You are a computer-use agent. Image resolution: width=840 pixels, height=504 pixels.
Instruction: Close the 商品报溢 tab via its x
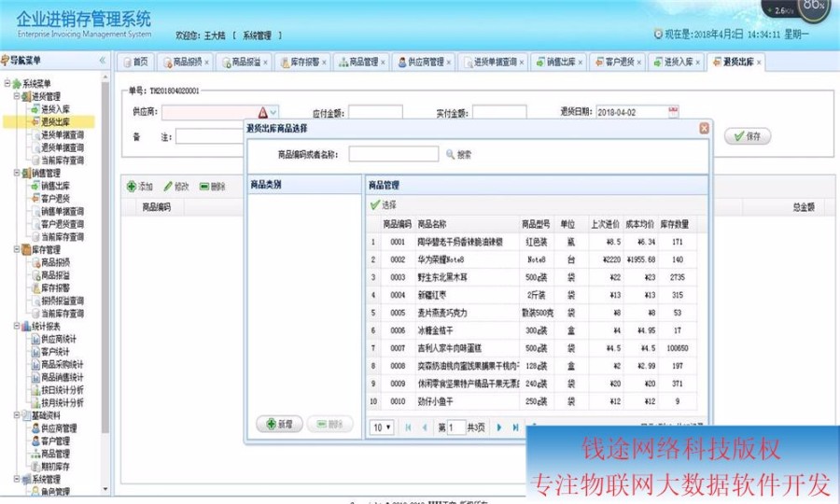265,63
